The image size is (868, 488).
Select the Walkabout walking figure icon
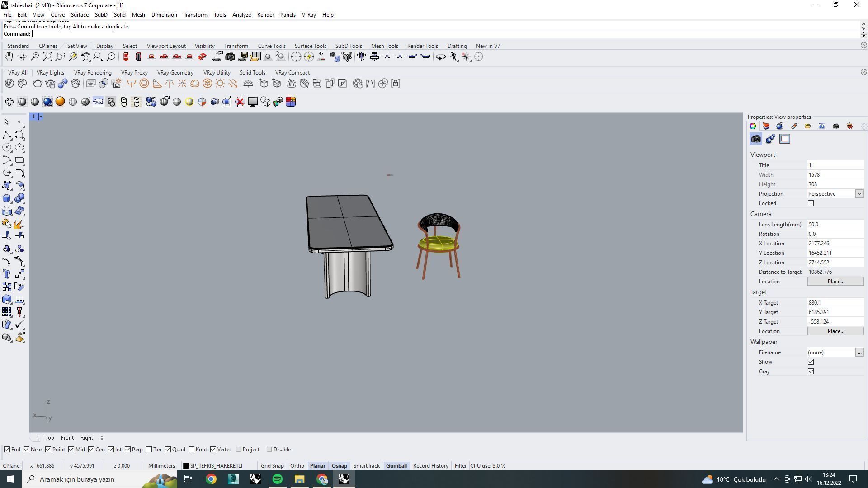pyautogui.click(x=453, y=56)
